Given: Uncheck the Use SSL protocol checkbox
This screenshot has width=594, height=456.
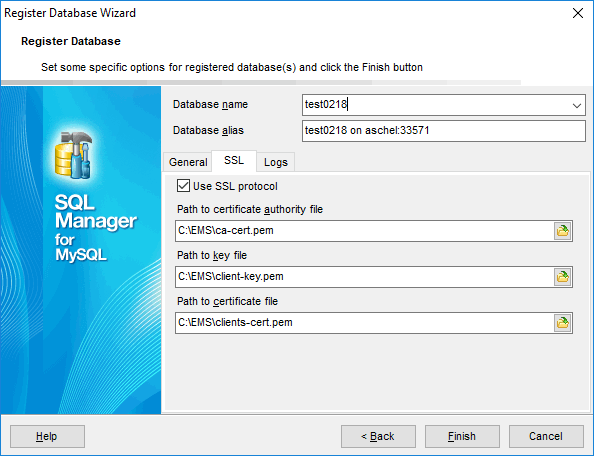Looking at the screenshot, I should pyautogui.click(x=183, y=186).
